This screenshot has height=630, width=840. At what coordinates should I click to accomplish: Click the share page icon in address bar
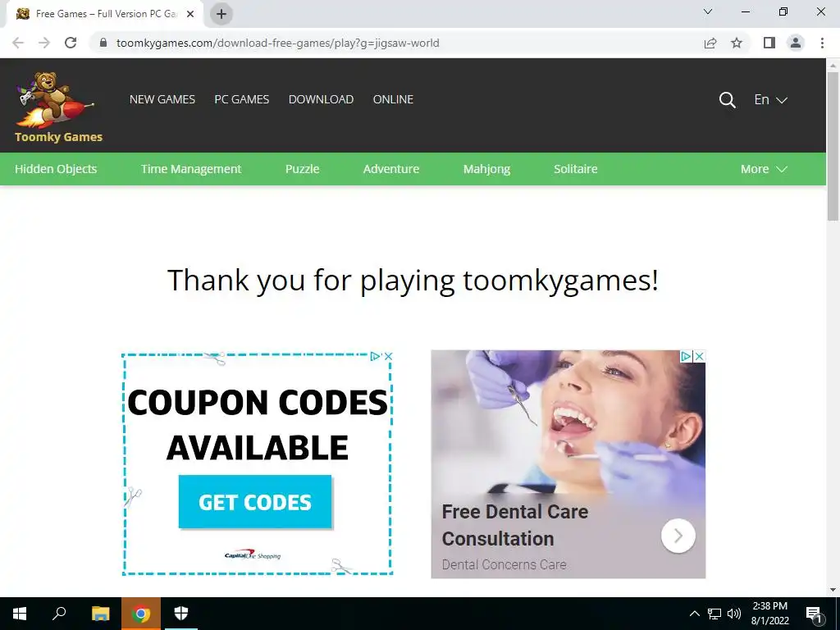tap(710, 43)
